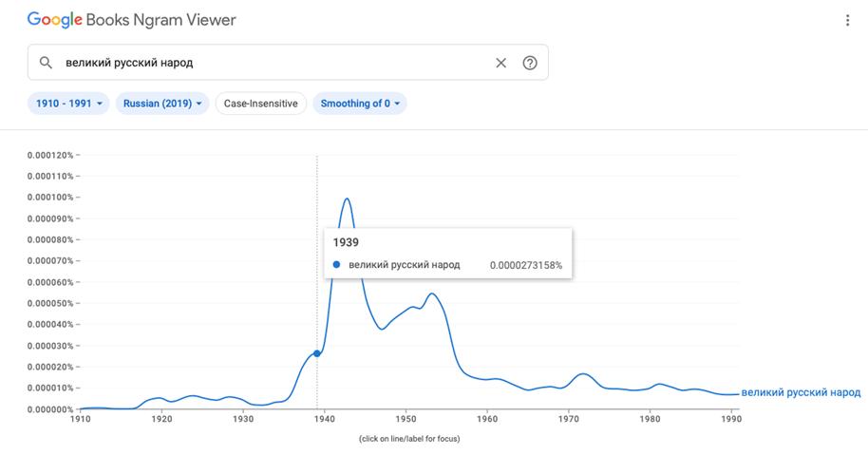Click the Google logo

tap(55, 20)
